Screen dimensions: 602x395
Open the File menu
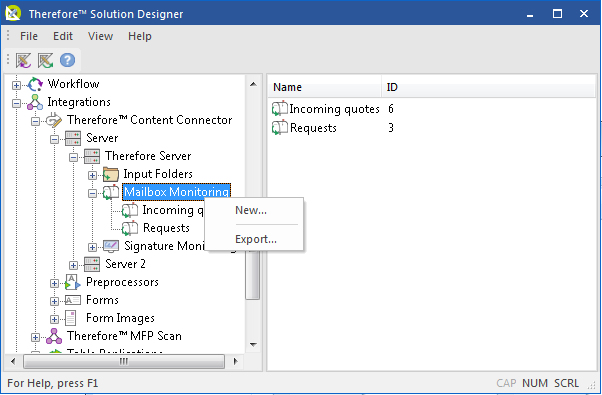pyautogui.click(x=29, y=36)
